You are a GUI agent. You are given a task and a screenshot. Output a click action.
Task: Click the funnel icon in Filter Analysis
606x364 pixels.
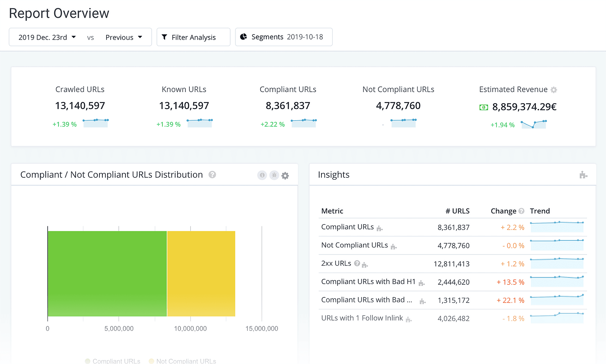164,37
